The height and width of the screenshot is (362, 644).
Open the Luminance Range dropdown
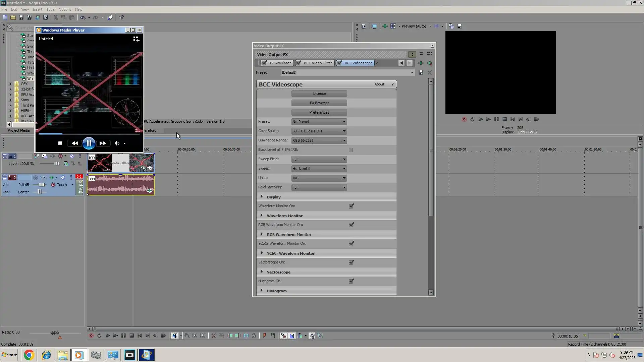click(x=319, y=140)
